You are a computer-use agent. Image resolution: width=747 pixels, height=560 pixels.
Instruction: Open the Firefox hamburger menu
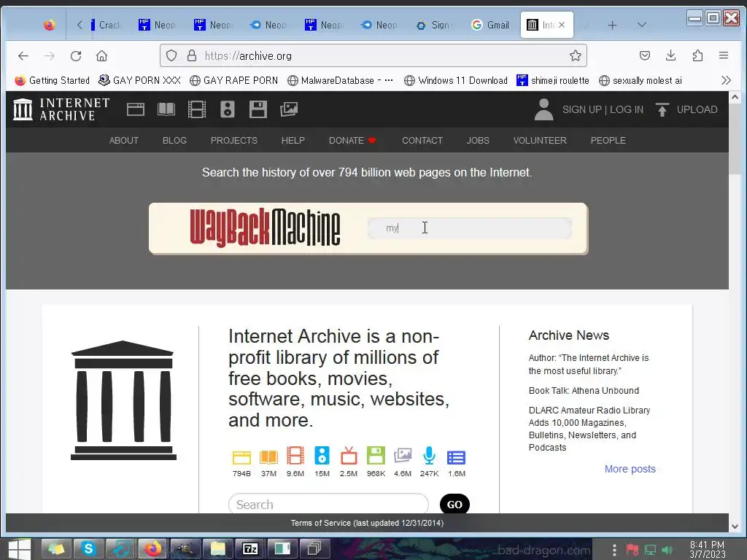[723, 55]
